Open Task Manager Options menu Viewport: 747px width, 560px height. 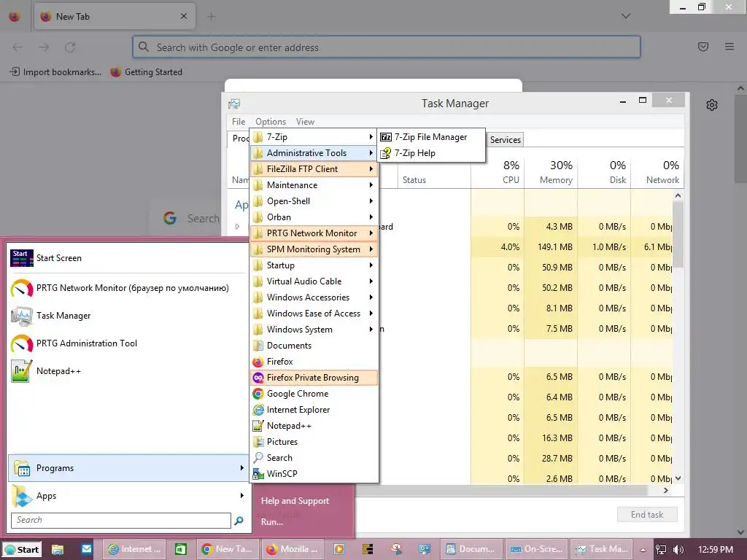271,122
